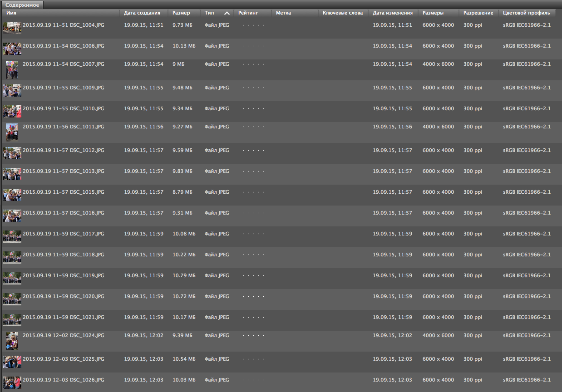Viewport: 562px width, 392px height.
Task: Click the Разрешение column header
Action: [478, 13]
